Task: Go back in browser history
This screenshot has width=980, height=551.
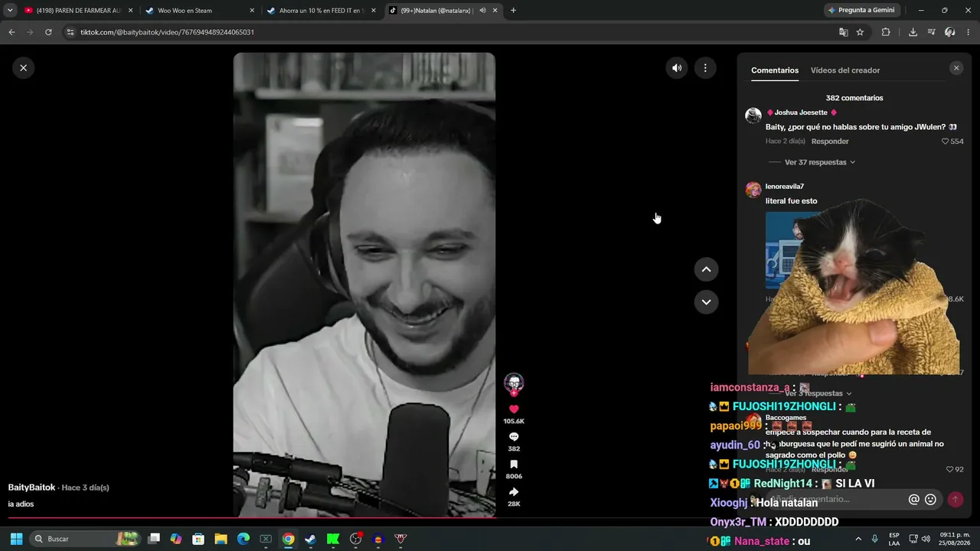Action: pos(11,32)
